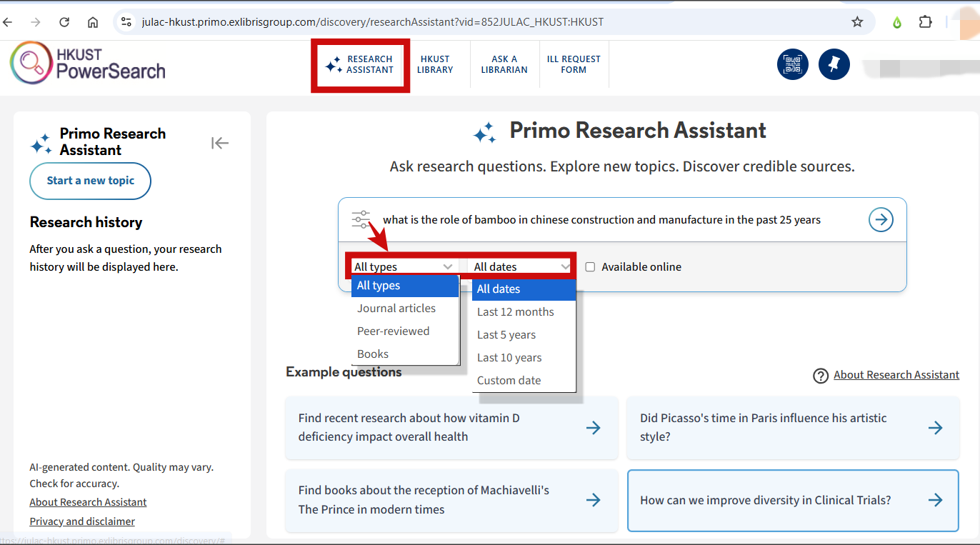The height and width of the screenshot is (545, 980).
Task: Click the research question input field
Action: point(614,220)
